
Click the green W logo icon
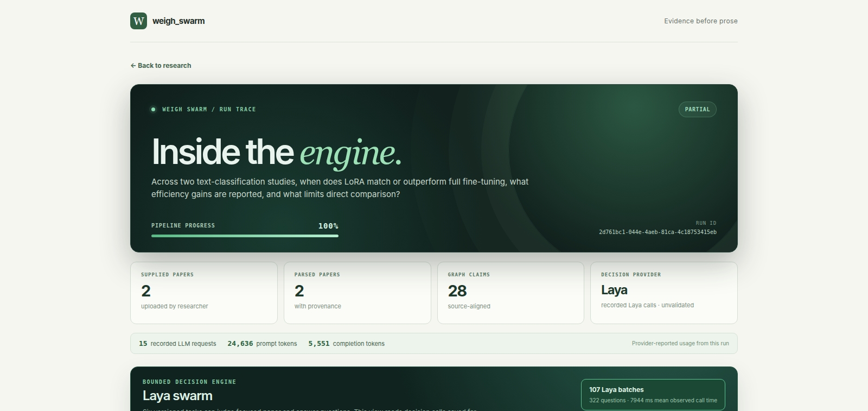coord(138,21)
